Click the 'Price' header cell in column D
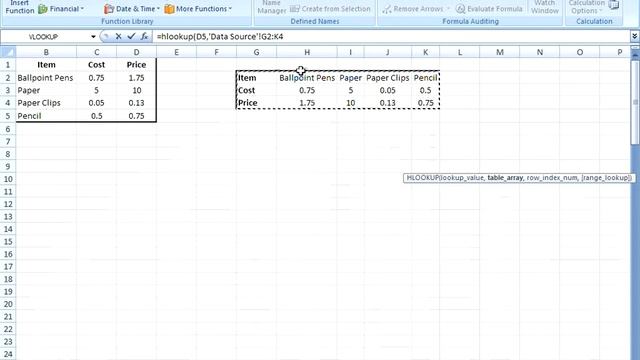The height and width of the screenshot is (360, 640). (x=136, y=64)
